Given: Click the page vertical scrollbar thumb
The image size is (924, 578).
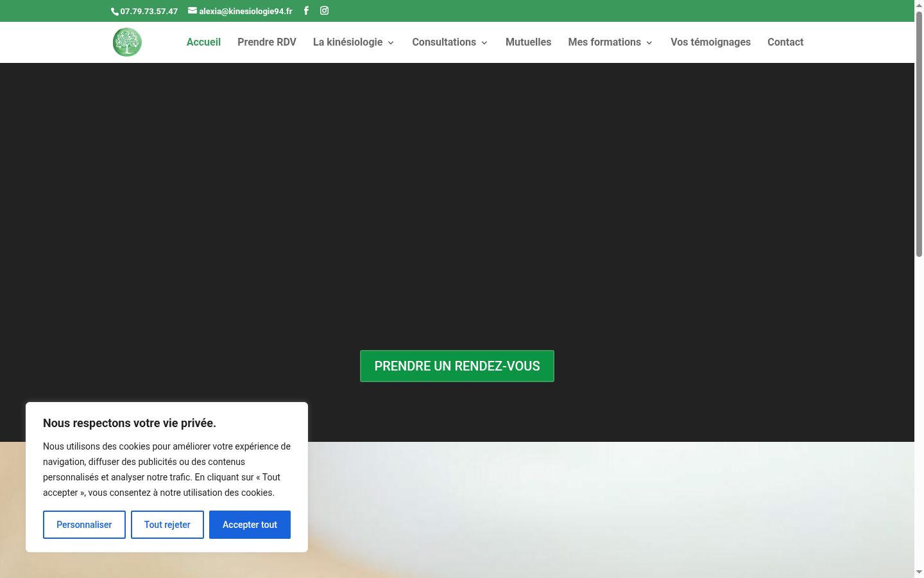Looking at the screenshot, I should pyautogui.click(x=919, y=134).
